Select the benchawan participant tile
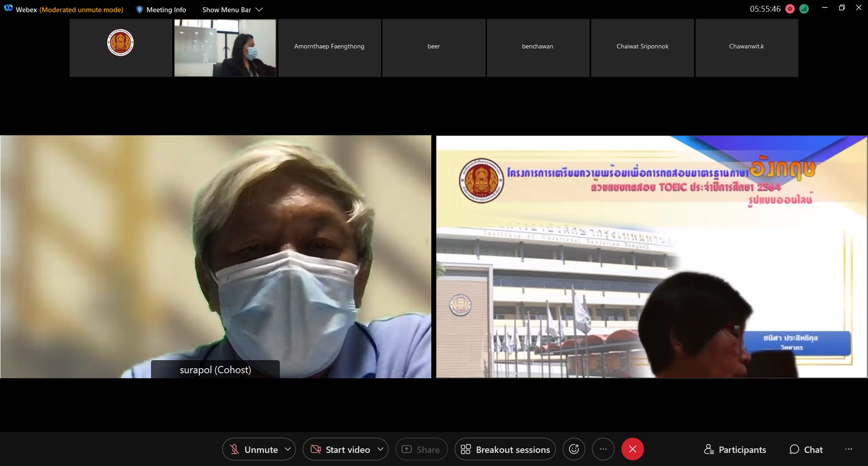This screenshot has height=466, width=868. pos(538,48)
